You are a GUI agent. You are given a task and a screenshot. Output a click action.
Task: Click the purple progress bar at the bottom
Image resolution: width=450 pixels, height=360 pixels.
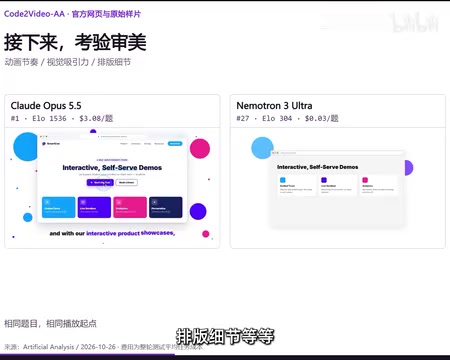[x=87, y=355]
